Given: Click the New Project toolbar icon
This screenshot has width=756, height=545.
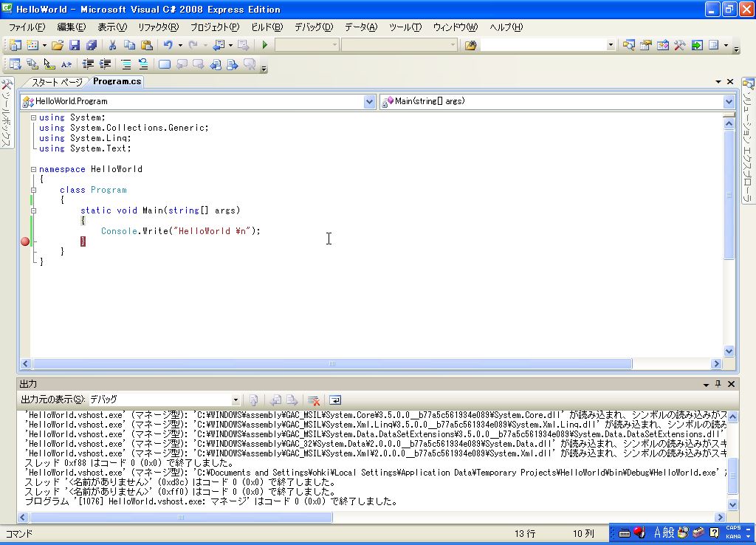Looking at the screenshot, I should tap(15, 45).
